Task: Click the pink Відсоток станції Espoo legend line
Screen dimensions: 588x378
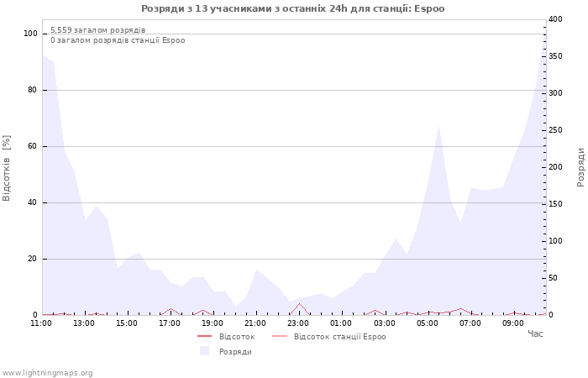Action: [279, 337]
